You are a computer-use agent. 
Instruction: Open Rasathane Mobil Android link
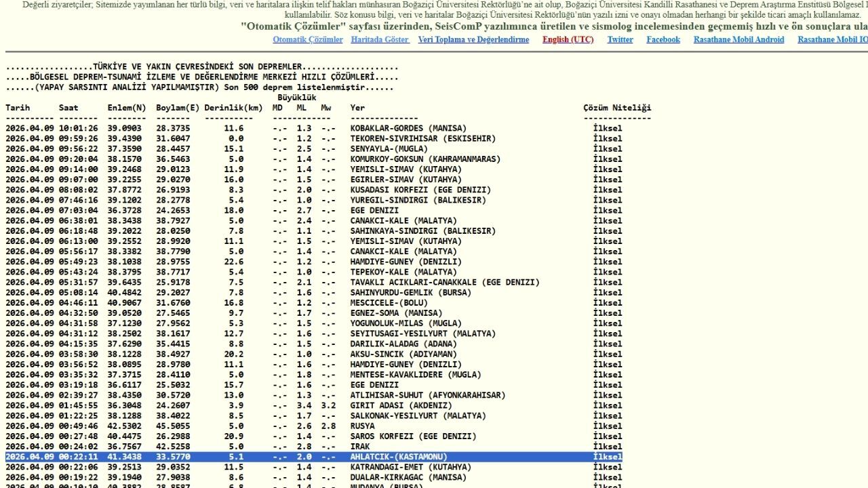point(738,40)
